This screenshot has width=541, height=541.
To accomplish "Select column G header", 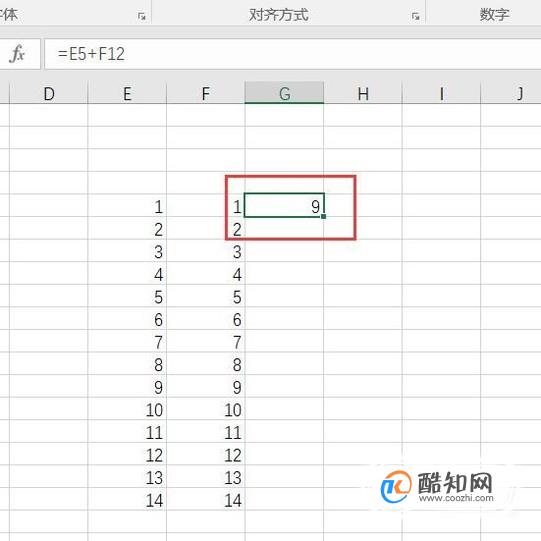I will coord(284,94).
